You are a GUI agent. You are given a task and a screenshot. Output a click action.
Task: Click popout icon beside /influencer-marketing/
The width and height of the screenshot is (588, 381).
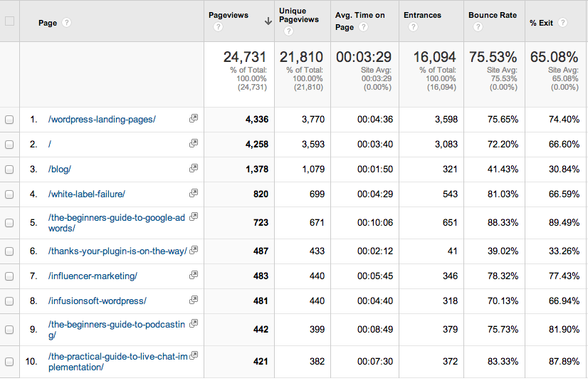click(x=193, y=276)
